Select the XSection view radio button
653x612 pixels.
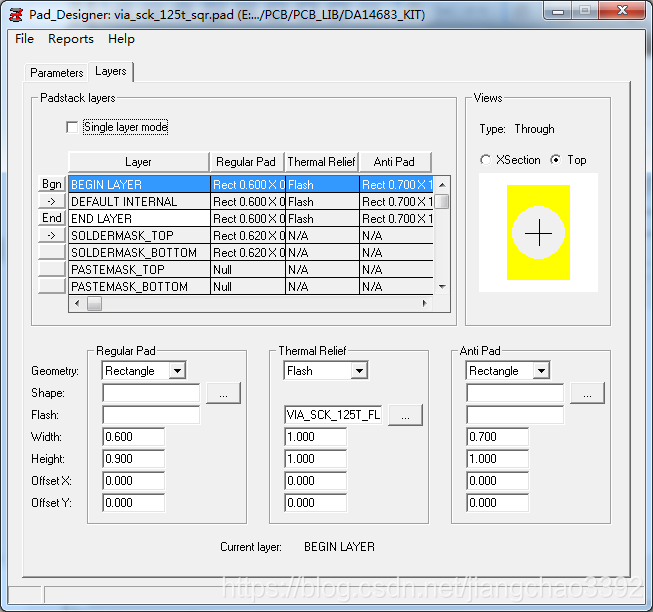click(486, 160)
